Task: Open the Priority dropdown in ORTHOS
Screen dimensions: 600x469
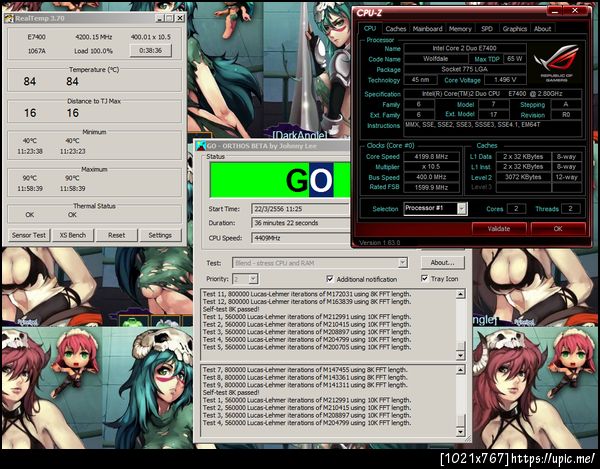Action: (253, 279)
